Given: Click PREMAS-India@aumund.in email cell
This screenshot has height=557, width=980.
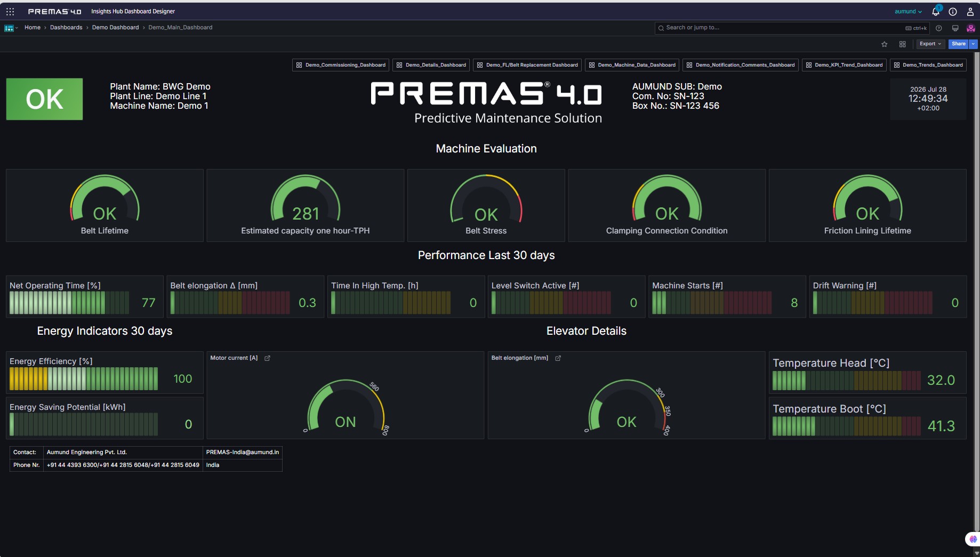Looking at the screenshot, I should click(x=243, y=452).
